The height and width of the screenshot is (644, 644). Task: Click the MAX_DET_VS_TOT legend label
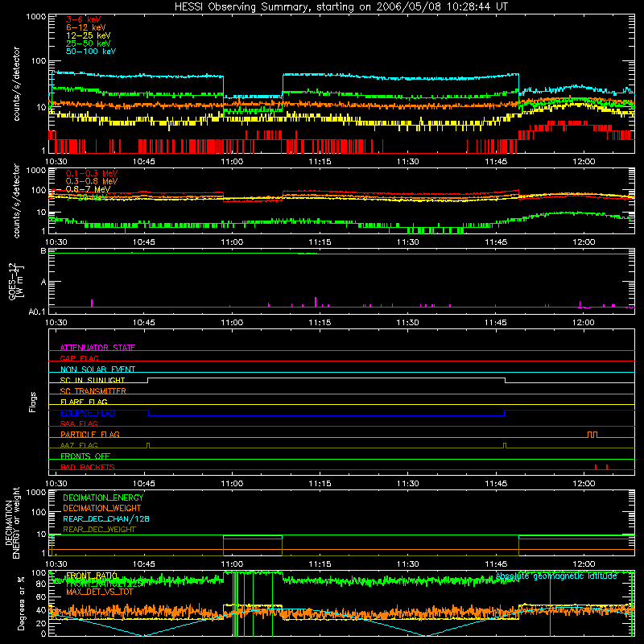click(x=99, y=592)
